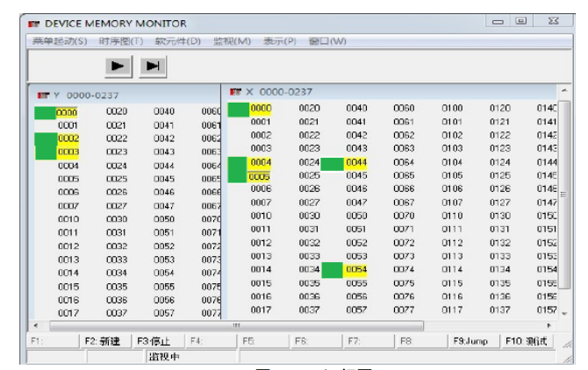Viewport: 588px width, 370px height.
Task: Select device 0111 in the X window
Action: pyautogui.click(x=452, y=229)
